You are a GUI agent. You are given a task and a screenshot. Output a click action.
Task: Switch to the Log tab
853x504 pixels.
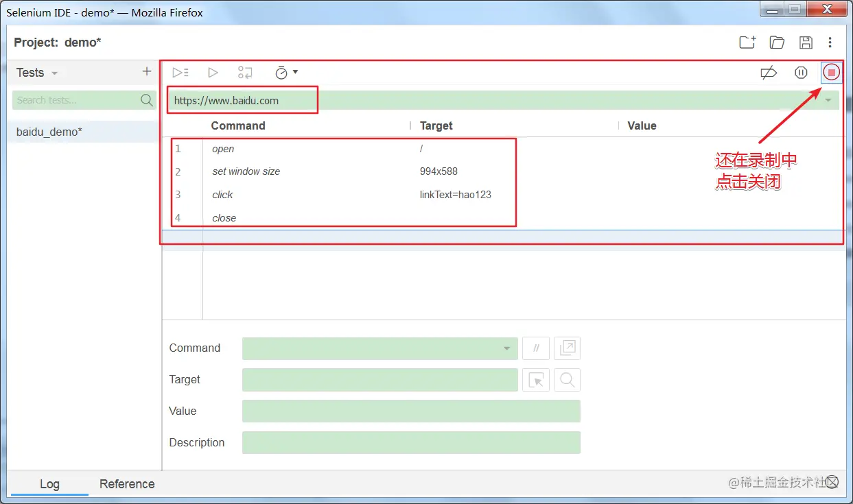click(x=49, y=484)
